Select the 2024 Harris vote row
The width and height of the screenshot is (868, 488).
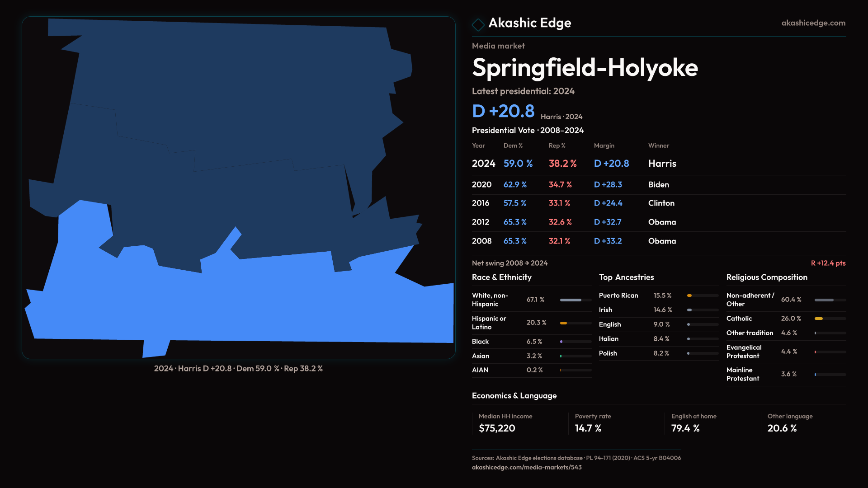point(658,164)
